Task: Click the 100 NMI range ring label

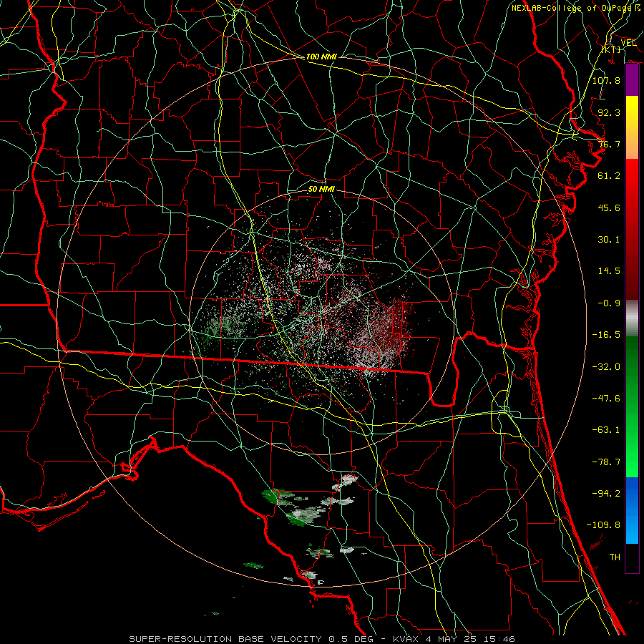Action: coord(321,57)
